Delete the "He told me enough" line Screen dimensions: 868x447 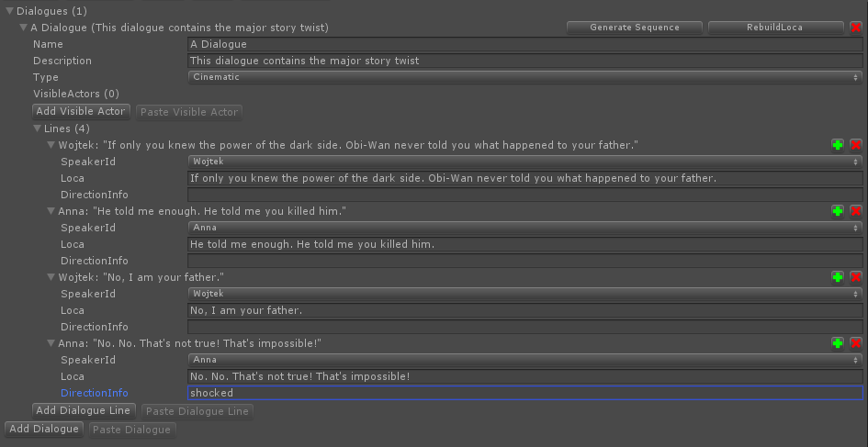tap(855, 211)
